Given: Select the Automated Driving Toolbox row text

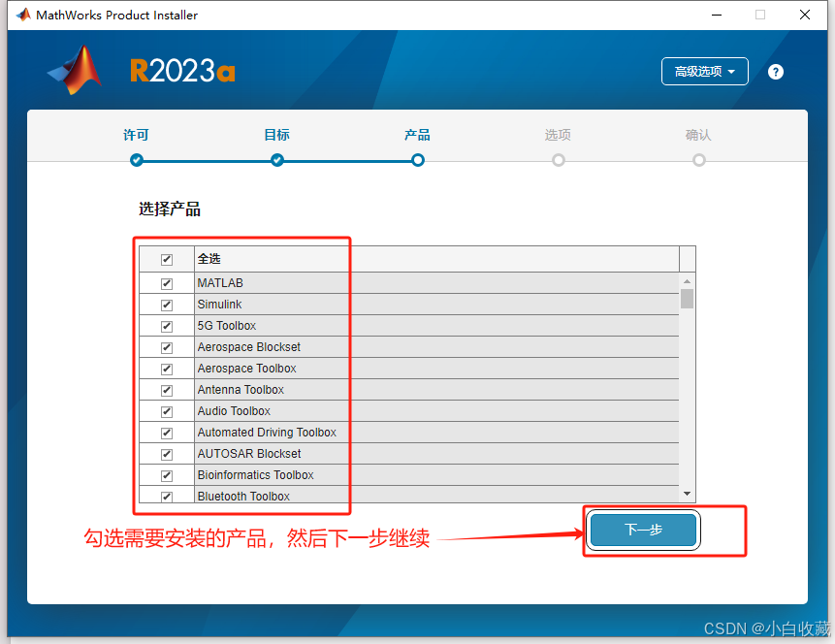Looking at the screenshot, I should pos(267,432).
